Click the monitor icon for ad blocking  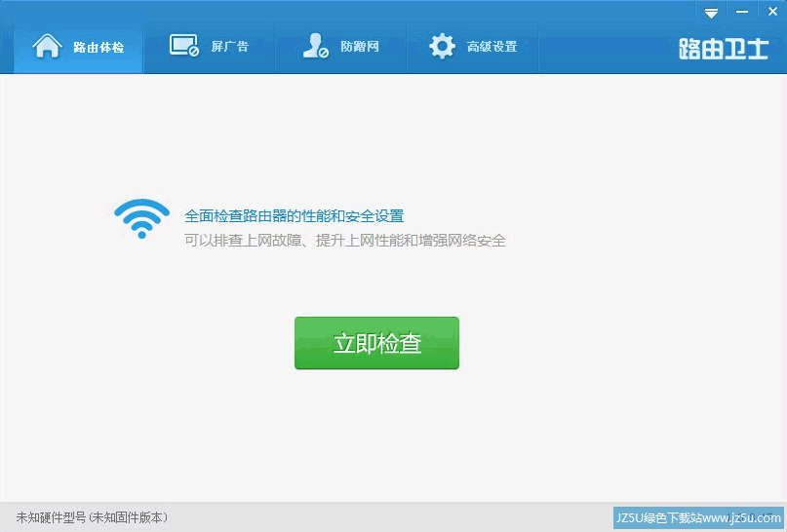click(183, 46)
